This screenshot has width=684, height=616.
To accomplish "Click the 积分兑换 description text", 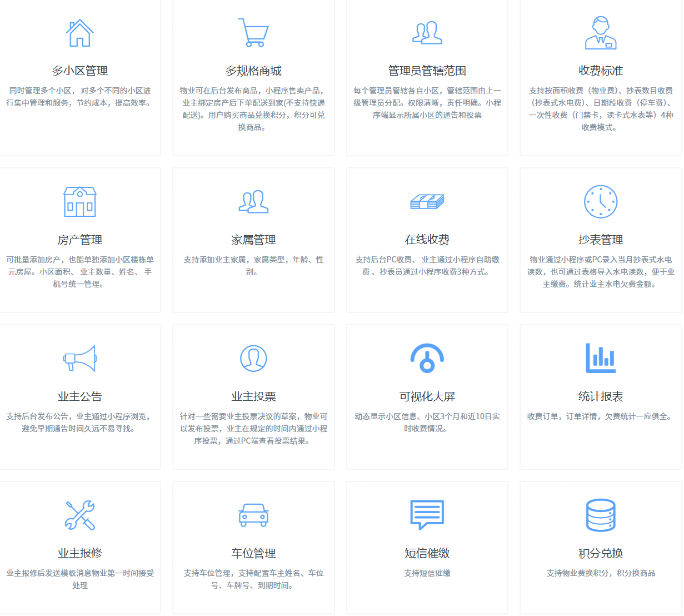I will pos(601,573).
